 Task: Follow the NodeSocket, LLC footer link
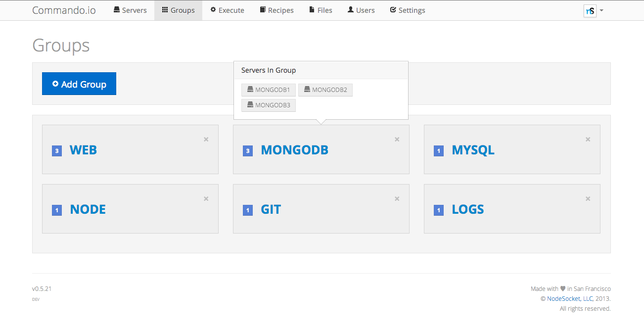click(x=570, y=298)
